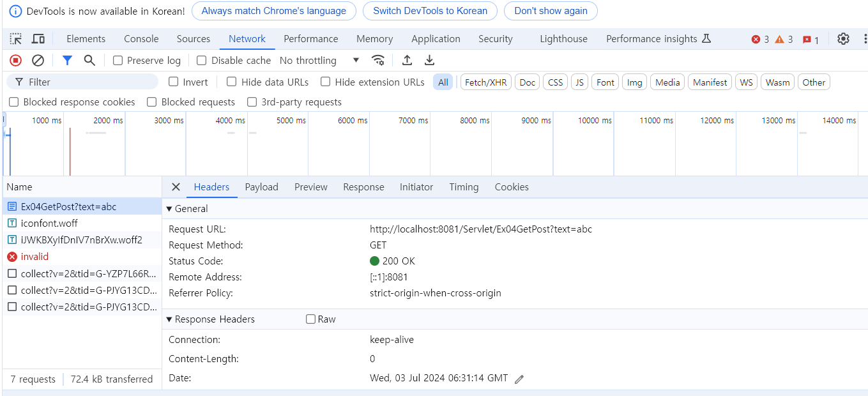Collapse the Response Headers section
The width and height of the screenshot is (868, 396).
click(x=169, y=319)
